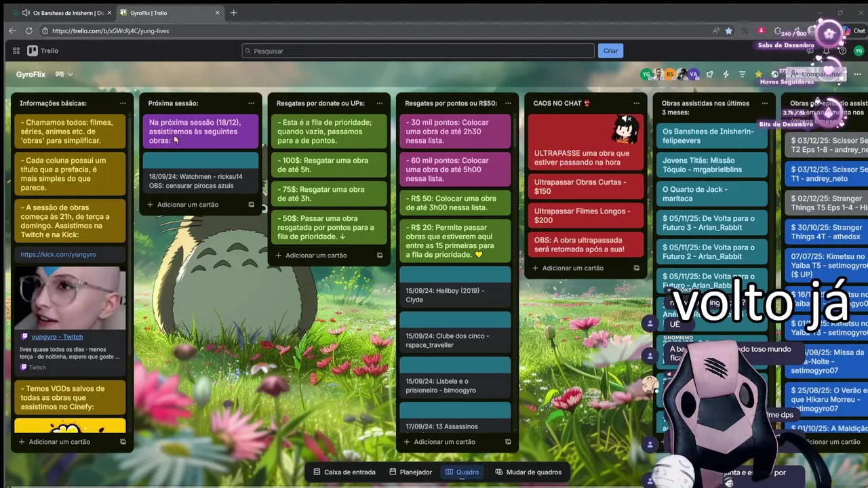Open Obras assistidas nos últimos 3 meses menu
The image size is (868, 488).
pyautogui.click(x=765, y=103)
